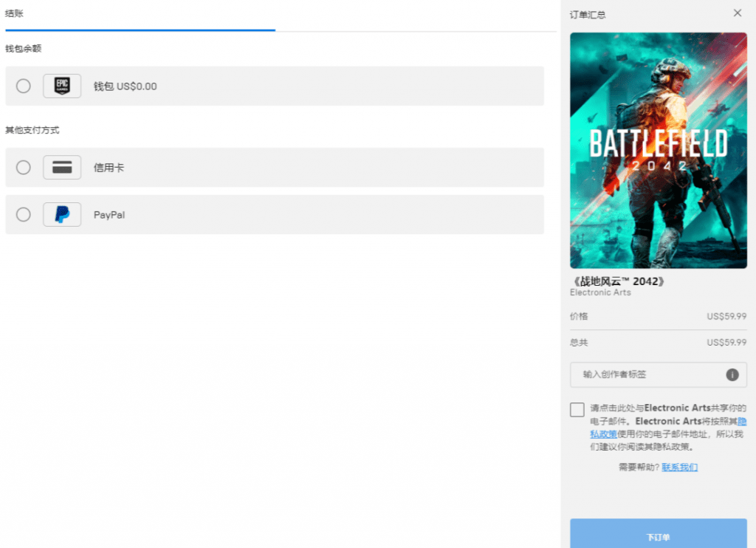Click the 订单汇总 order summary heading
The height and width of the screenshot is (548, 756).
pyautogui.click(x=587, y=15)
